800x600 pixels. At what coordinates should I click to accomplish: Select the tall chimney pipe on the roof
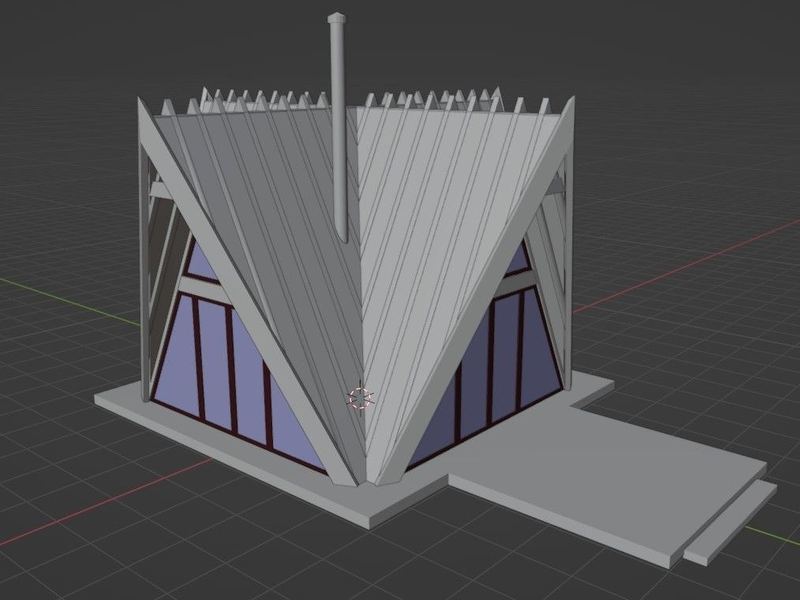[x=338, y=128]
